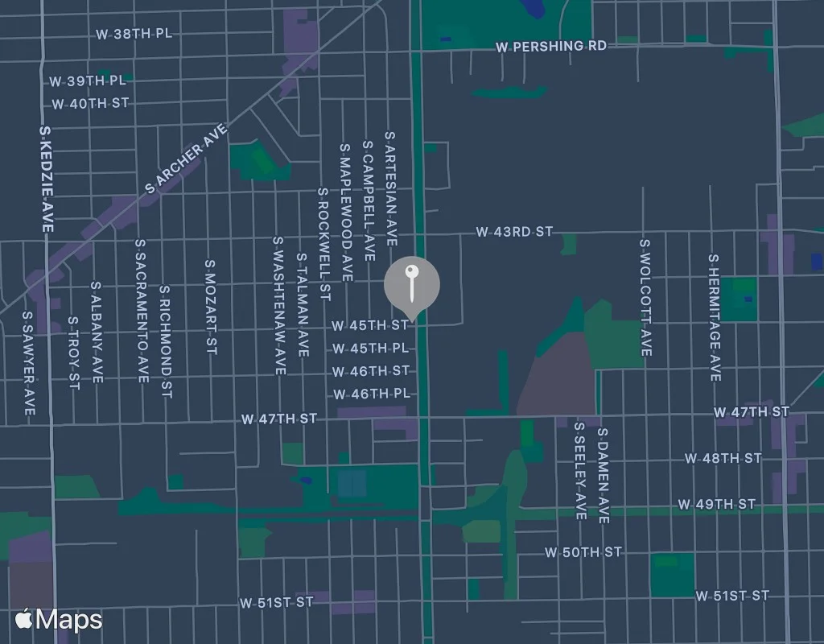
Task: Select the S RICHMOND ST label
Action: (166, 341)
